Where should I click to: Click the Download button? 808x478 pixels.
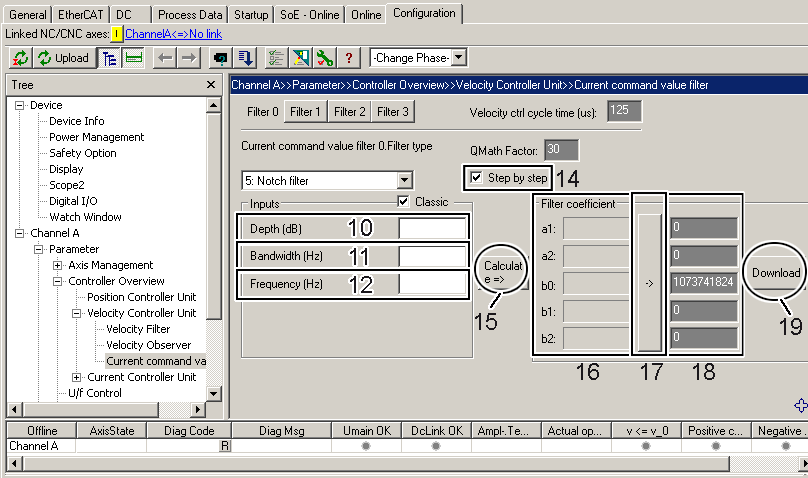tap(776, 272)
